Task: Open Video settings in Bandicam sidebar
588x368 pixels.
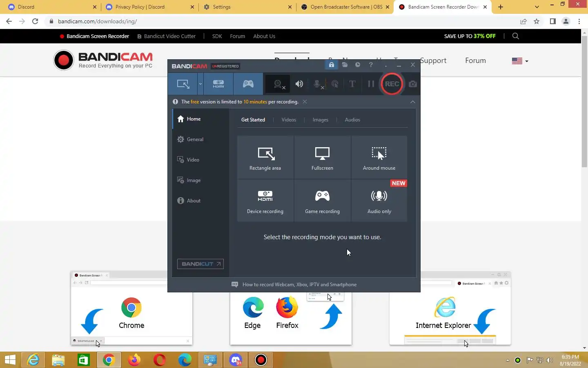Action: point(200,160)
